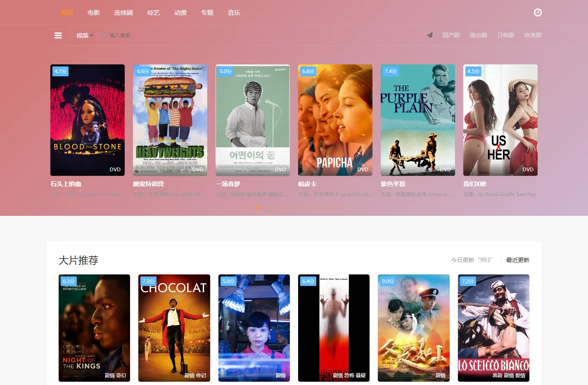The width and height of the screenshot is (588, 385).
Task: Open the 6.4分 Psycho shower poster
Action: pos(334,328)
